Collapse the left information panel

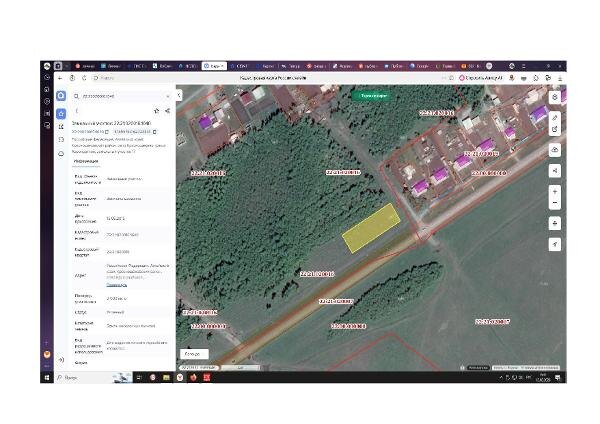click(179, 95)
